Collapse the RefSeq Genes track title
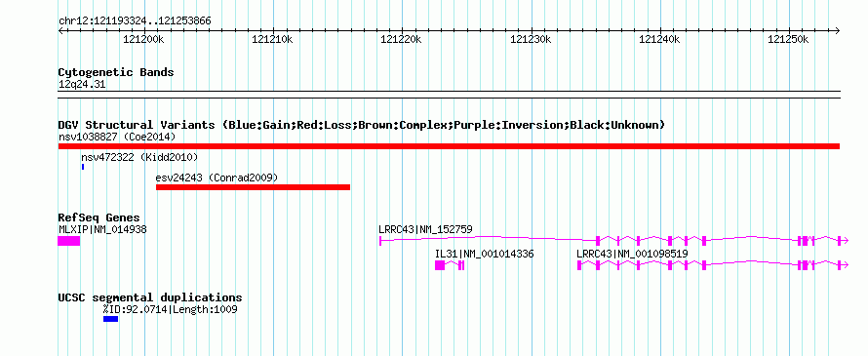 click(x=99, y=218)
